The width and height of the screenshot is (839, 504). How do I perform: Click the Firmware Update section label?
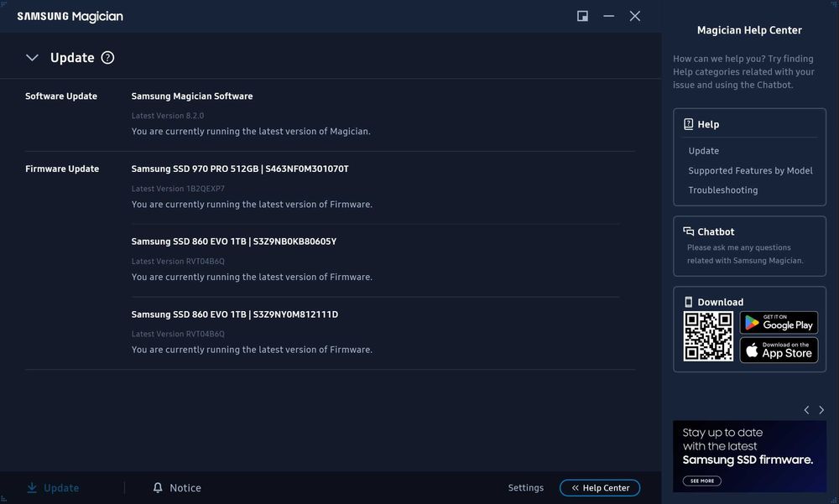62,169
